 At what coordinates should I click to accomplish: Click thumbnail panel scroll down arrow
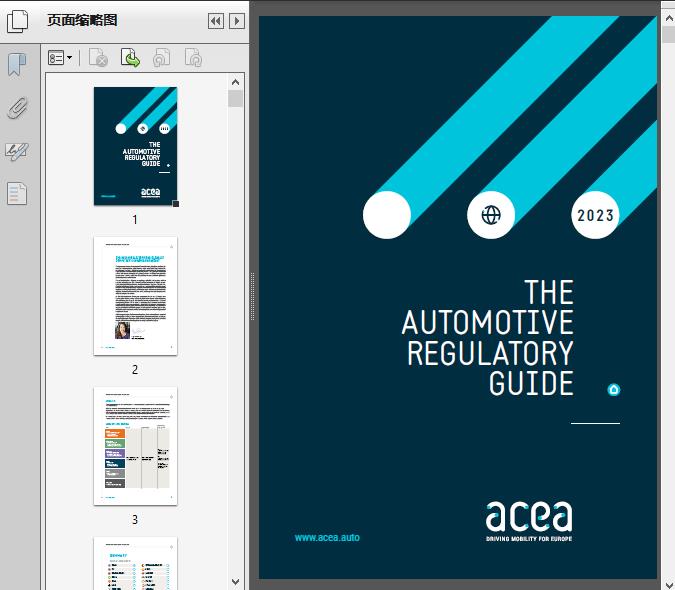coord(235,582)
